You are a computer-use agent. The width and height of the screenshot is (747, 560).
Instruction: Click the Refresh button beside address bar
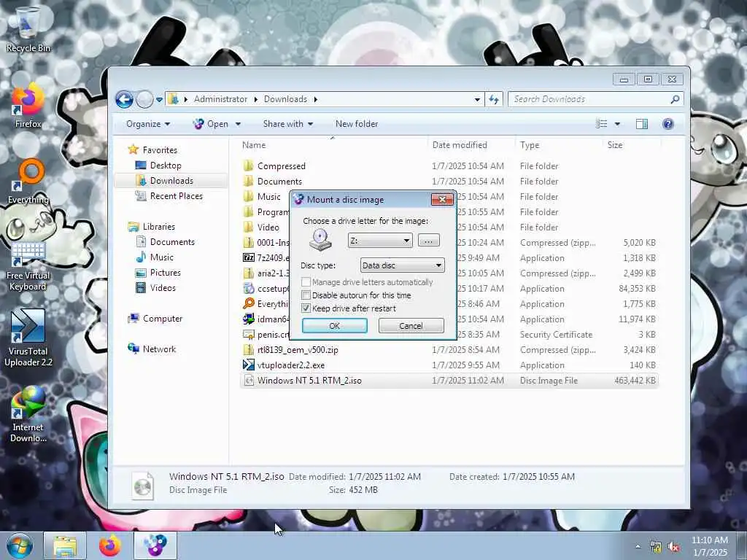click(494, 99)
